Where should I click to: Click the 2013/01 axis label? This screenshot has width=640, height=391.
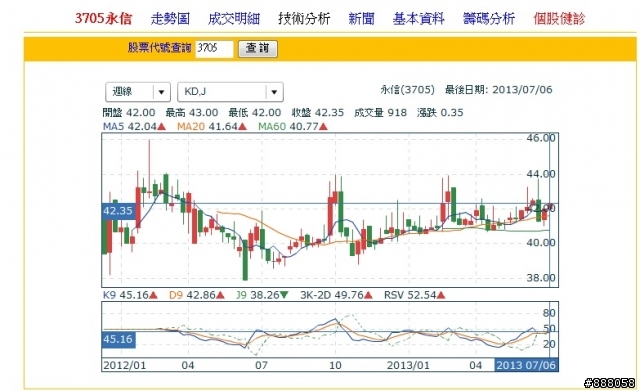[408, 365]
